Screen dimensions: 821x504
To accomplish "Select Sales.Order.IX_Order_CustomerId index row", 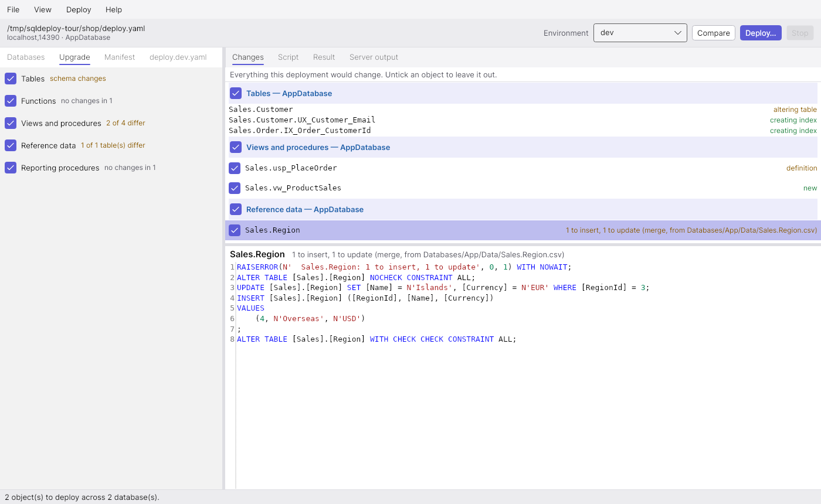I will (x=523, y=131).
